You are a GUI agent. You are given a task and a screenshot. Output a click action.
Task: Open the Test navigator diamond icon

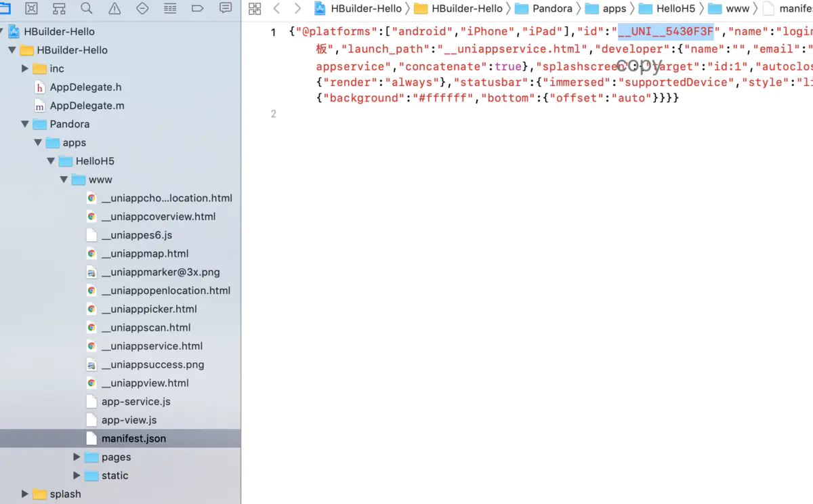click(142, 9)
